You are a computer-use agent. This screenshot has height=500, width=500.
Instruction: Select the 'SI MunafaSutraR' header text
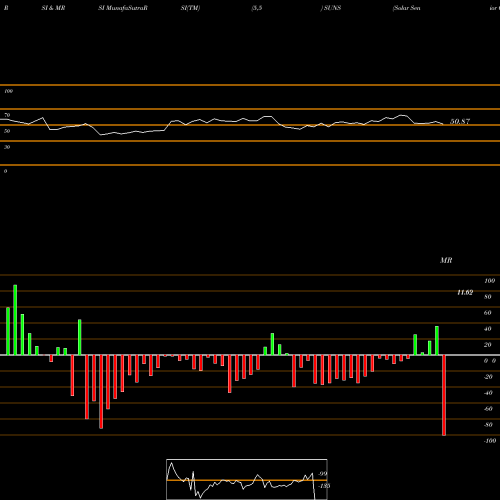[x=123, y=8]
